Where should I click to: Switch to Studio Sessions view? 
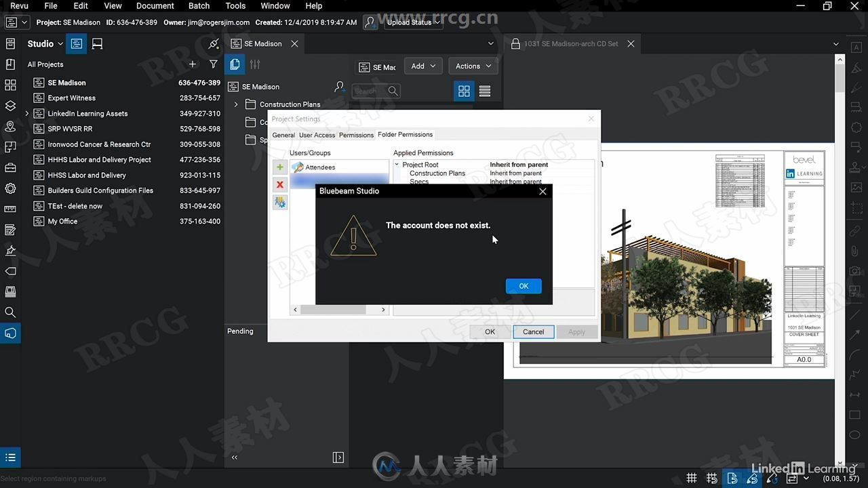click(x=97, y=43)
